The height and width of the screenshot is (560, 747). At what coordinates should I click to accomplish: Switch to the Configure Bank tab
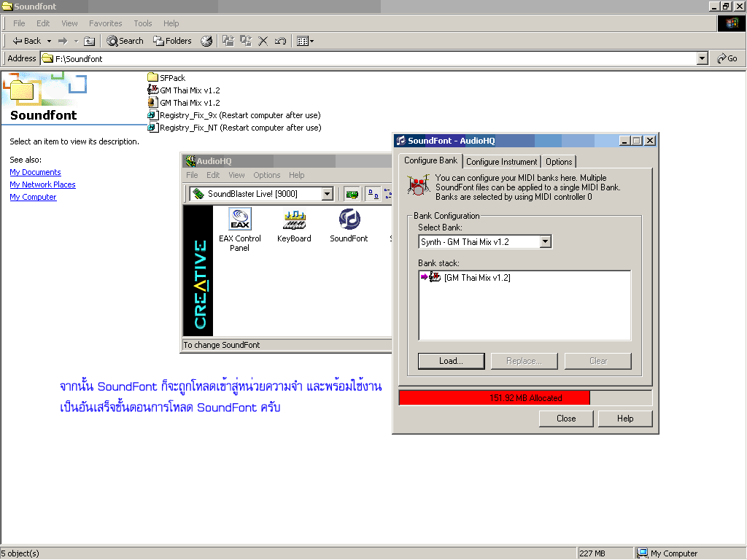click(430, 160)
